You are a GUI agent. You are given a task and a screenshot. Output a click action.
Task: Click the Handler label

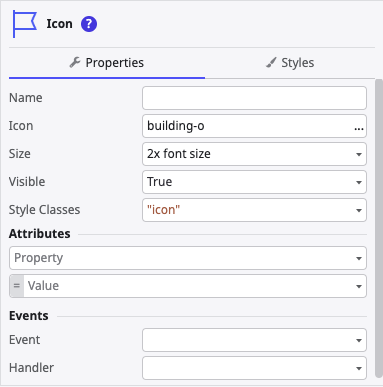[x=31, y=368]
